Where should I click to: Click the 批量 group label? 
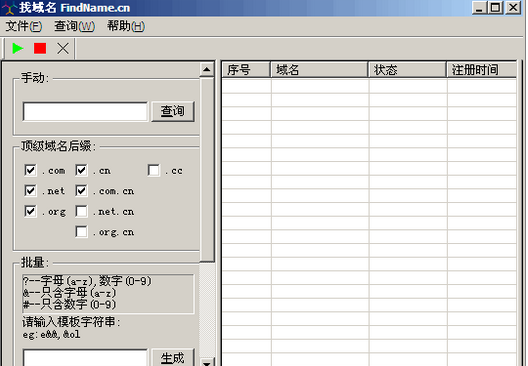coord(35,262)
